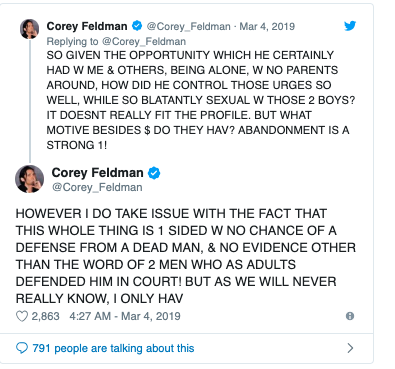Open the 'Mar 4, 2019' date in the header
Viewport: 395px width, 369px height.
pos(267,26)
